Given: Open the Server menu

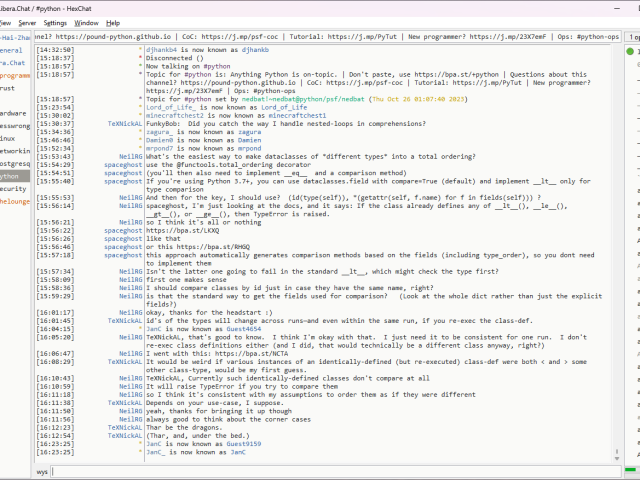Looking at the screenshot, I should (x=27, y=22).
